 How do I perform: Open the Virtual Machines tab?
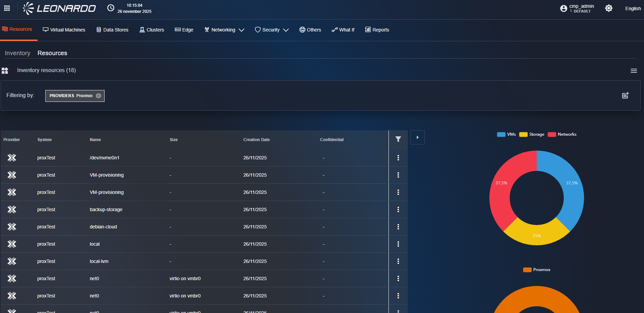click(x=64, y=30)
